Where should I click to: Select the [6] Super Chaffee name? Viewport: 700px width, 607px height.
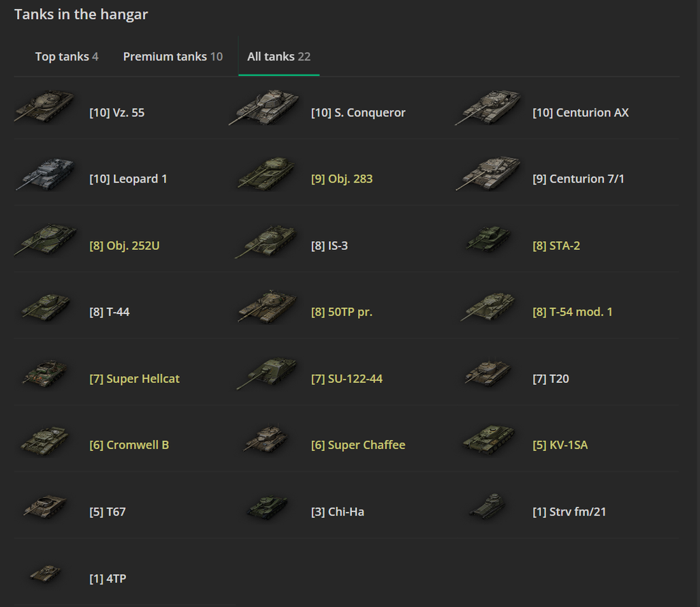358,445
